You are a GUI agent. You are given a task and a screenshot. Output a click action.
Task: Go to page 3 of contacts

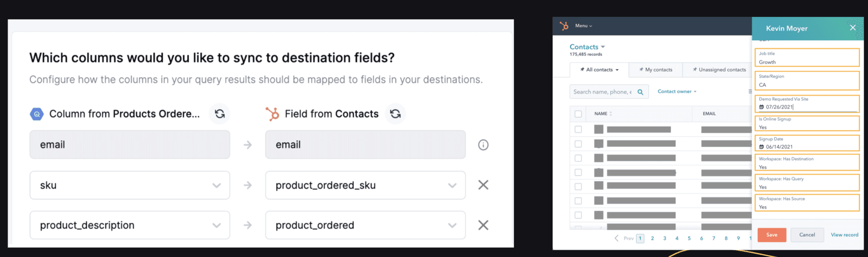pos(665,238)
